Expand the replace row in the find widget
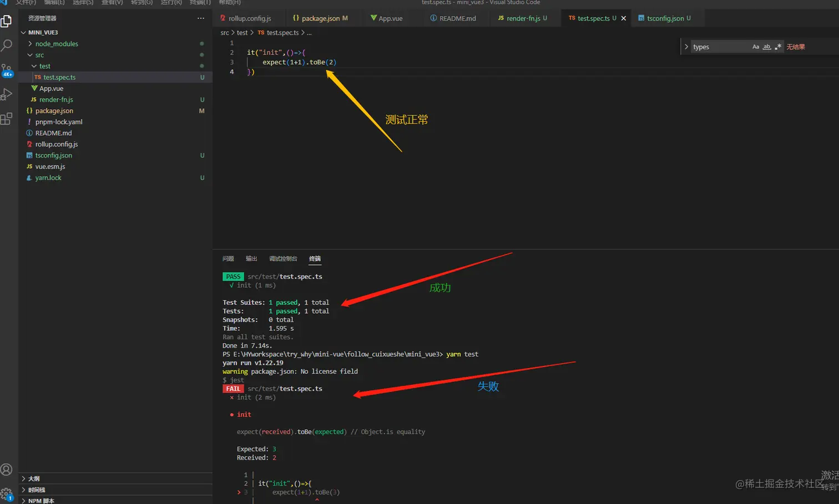Screen dimensions: 839x504 click(x=686, y=47)
